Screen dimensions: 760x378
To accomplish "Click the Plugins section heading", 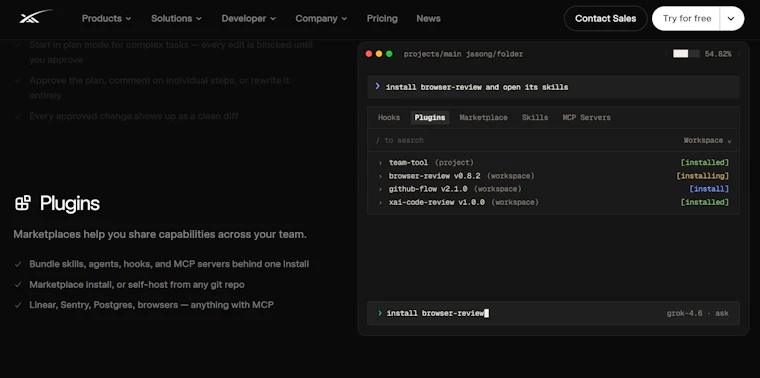I will tap(70, 204).
